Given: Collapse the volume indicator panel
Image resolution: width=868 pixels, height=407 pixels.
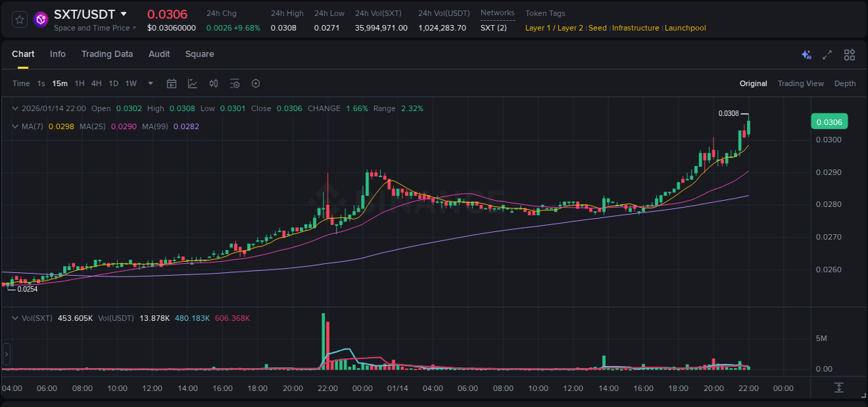Looking at the screenshot, I should pos(15,317).
